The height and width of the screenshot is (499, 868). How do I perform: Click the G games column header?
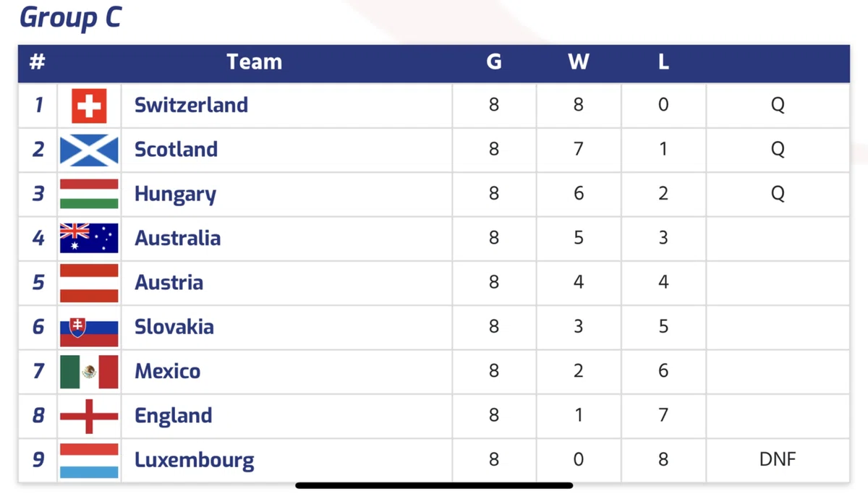(493, 62)
